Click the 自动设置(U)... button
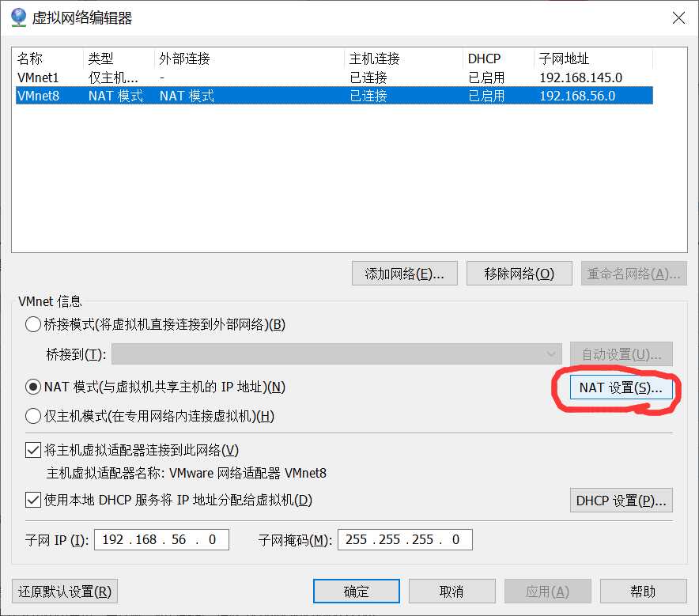699x616 pixels. (621, 354)
